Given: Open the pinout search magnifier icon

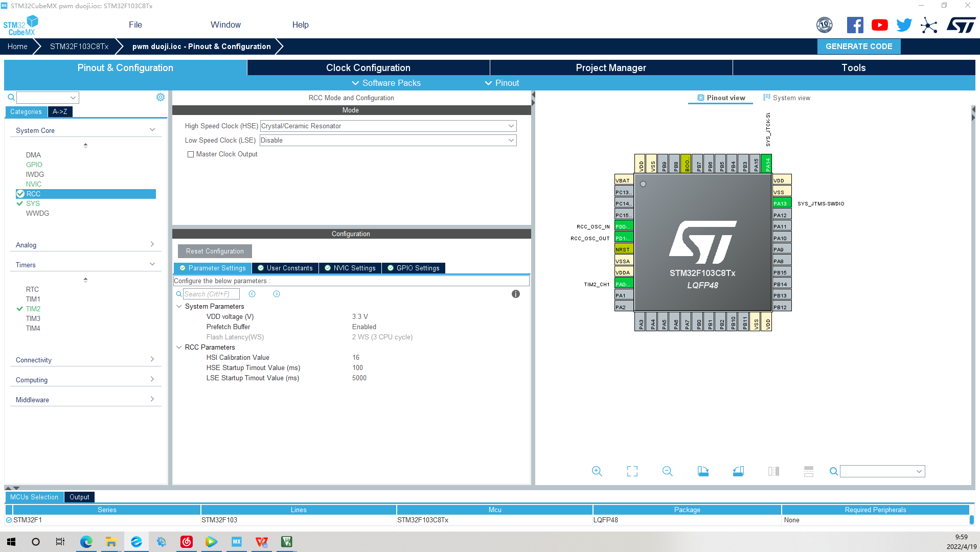Looking at the screenshot, I should (x=833, y=471).
